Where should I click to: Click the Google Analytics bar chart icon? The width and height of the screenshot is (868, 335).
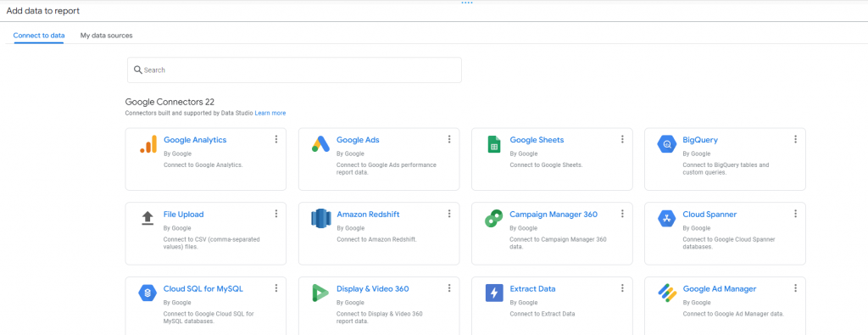(x=147, y=144)
